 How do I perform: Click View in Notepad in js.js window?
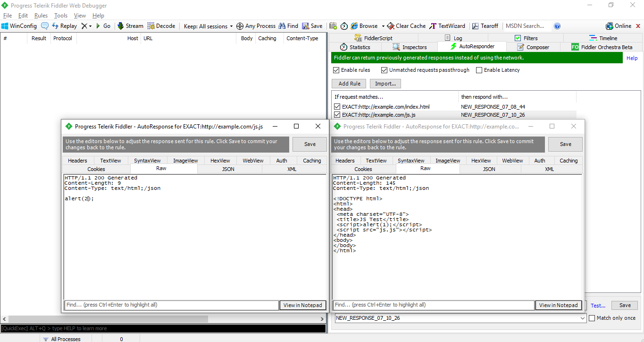click(x=302, y=305)
